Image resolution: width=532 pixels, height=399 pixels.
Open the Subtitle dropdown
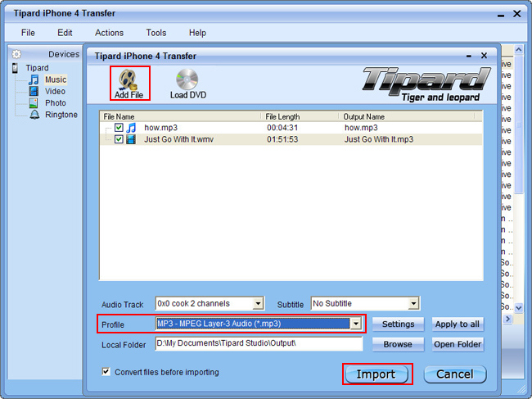tap(413, 304)
